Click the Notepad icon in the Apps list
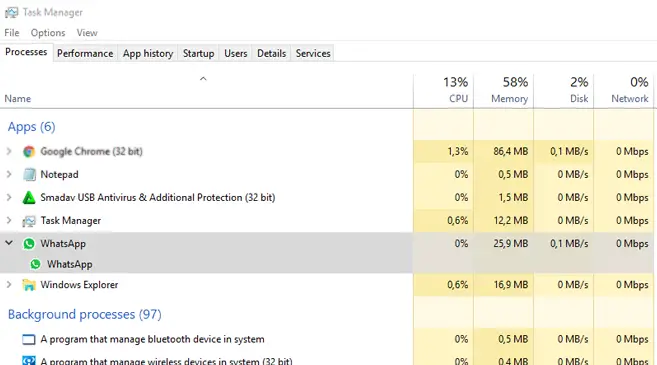This screenshot has width=657, height=365. (x=29, y=174)
